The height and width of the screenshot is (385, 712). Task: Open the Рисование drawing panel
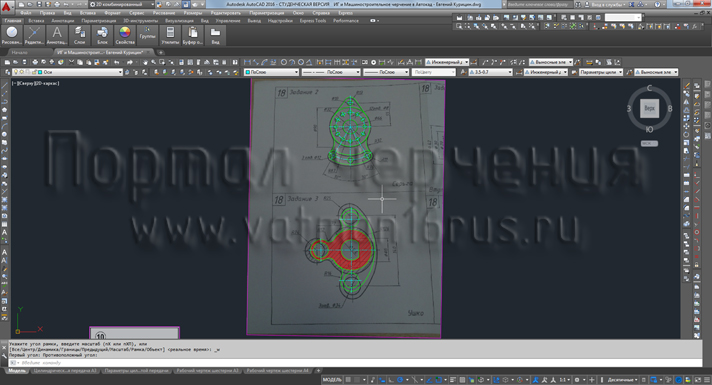pos(11,35)
